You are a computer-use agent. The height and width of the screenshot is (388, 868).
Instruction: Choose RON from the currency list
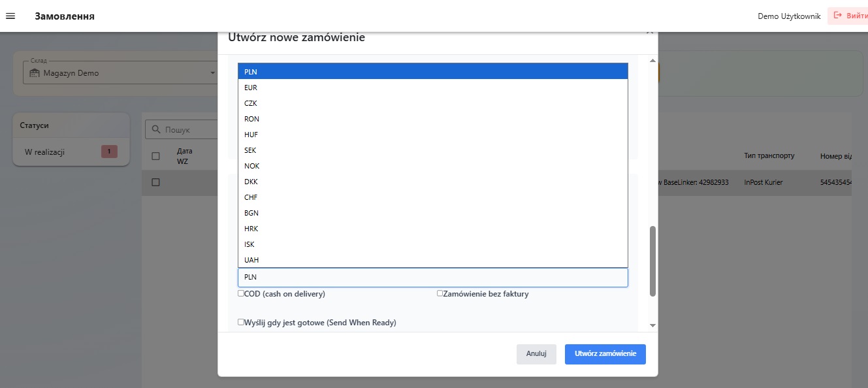[433, 118]
